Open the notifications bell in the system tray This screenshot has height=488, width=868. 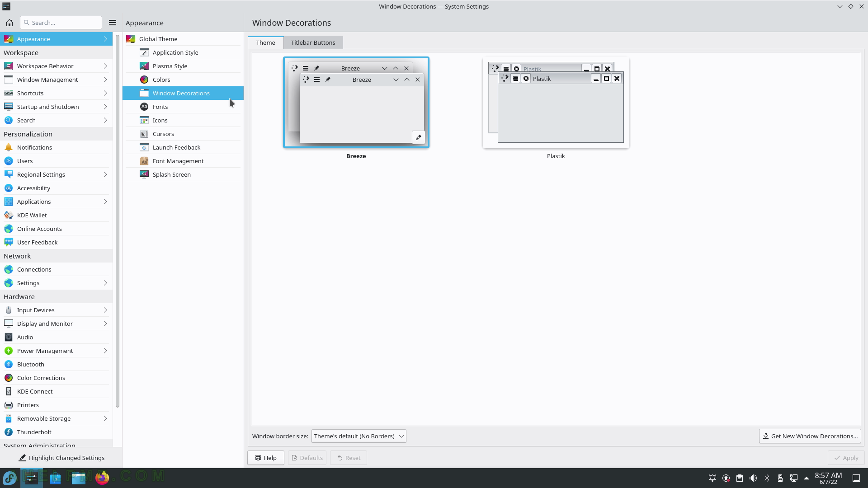[712, 478]
